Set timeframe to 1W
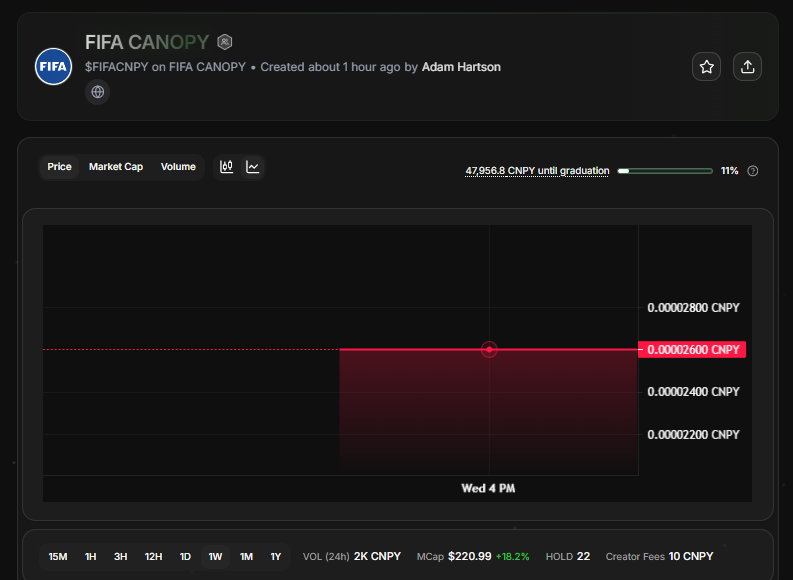Image resolution: width=793 pixels, height=580 pixels. coord(215,557)
